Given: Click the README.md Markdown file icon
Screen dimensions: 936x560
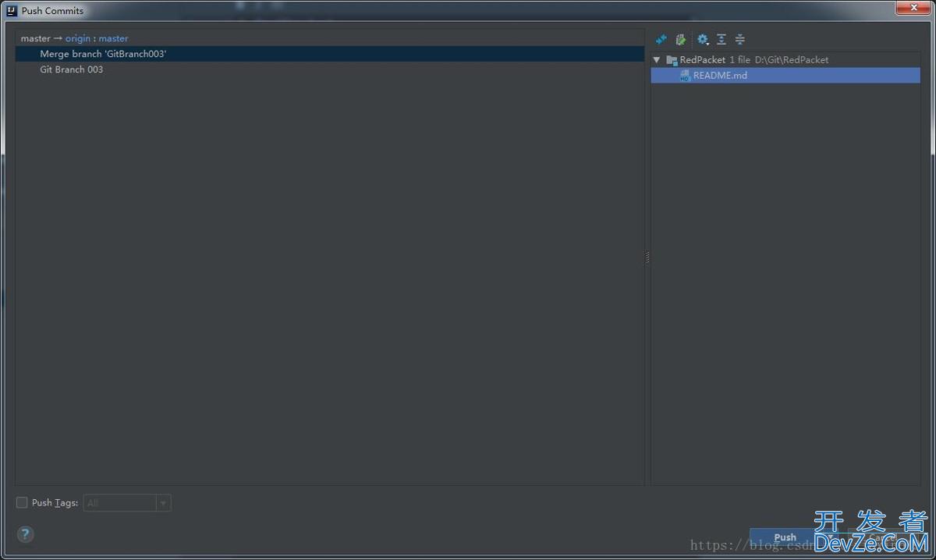Looking at the screenshot, I should pos(684,76).
